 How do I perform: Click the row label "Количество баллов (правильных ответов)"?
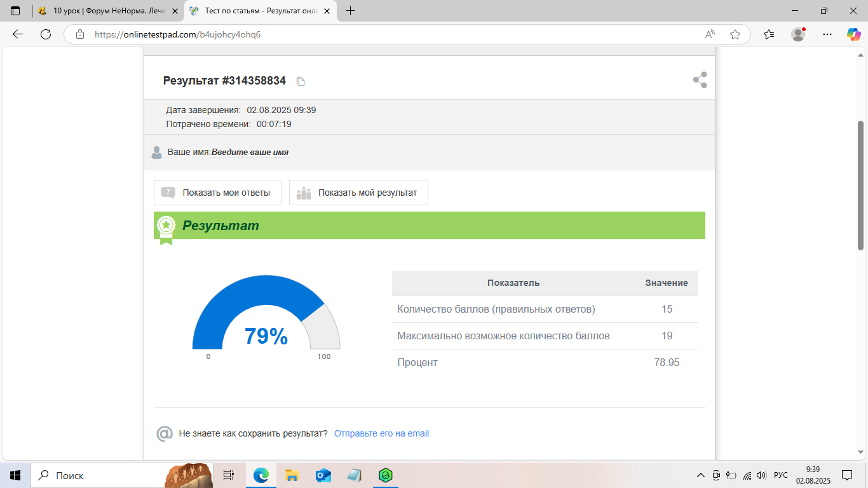click(x=496, y=309)
